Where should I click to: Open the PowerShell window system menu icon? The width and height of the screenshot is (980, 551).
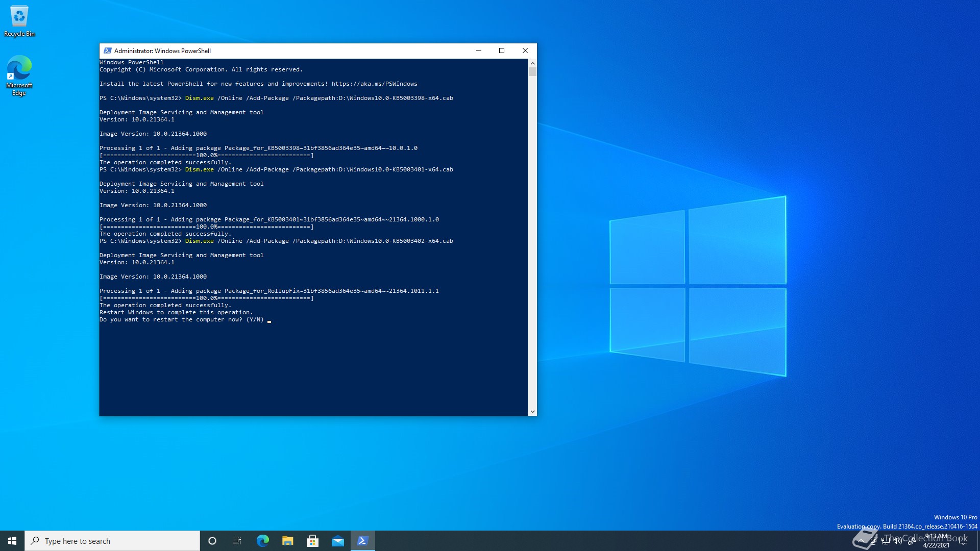(x=107, y=51)
